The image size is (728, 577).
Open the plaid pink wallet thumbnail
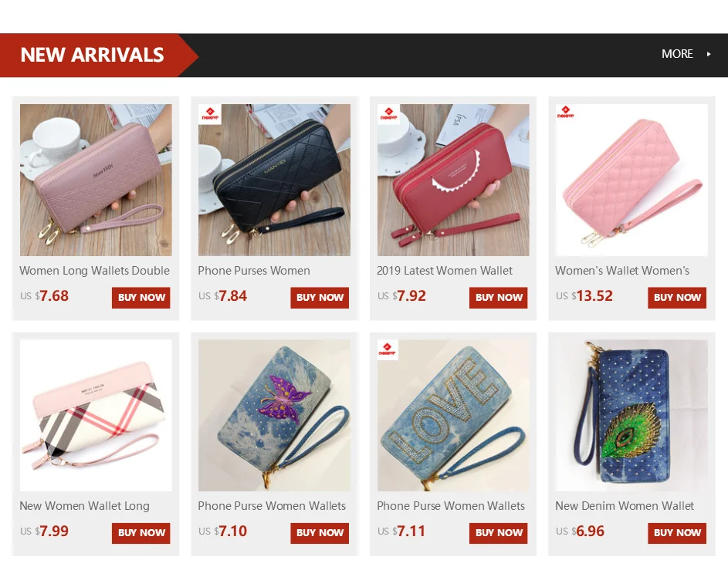tap(96, 416)
